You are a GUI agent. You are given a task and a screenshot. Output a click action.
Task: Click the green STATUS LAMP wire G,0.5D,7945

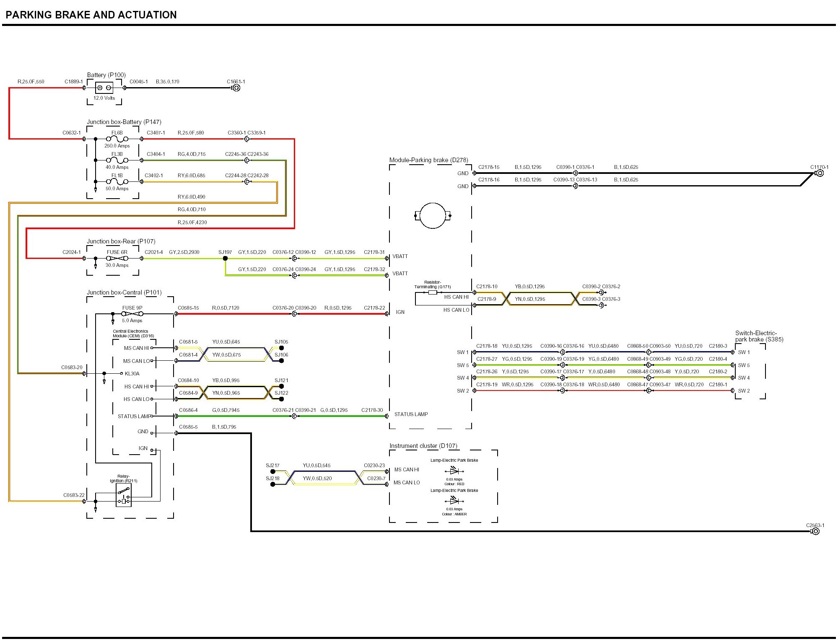coord(226,416)
